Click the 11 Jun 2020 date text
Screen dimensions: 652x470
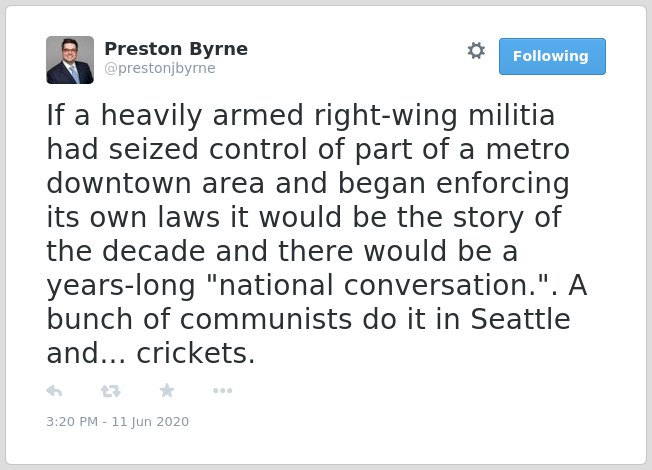[x=150, y=422]
